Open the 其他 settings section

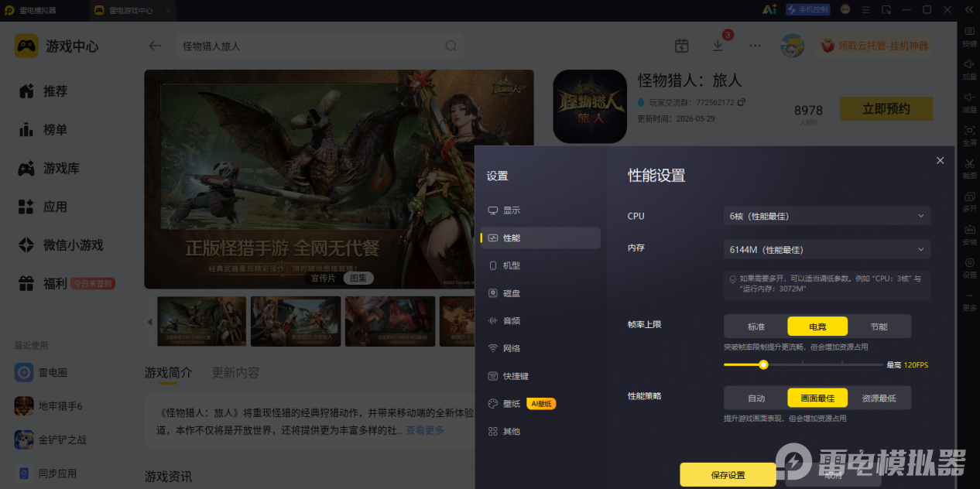click(x=540, y=431)
